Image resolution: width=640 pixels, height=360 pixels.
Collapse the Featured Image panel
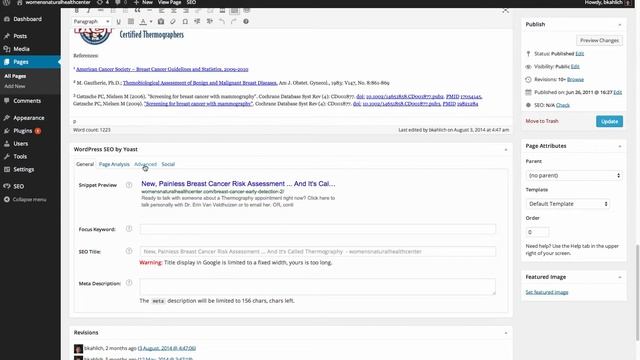(x=620, y=277)
